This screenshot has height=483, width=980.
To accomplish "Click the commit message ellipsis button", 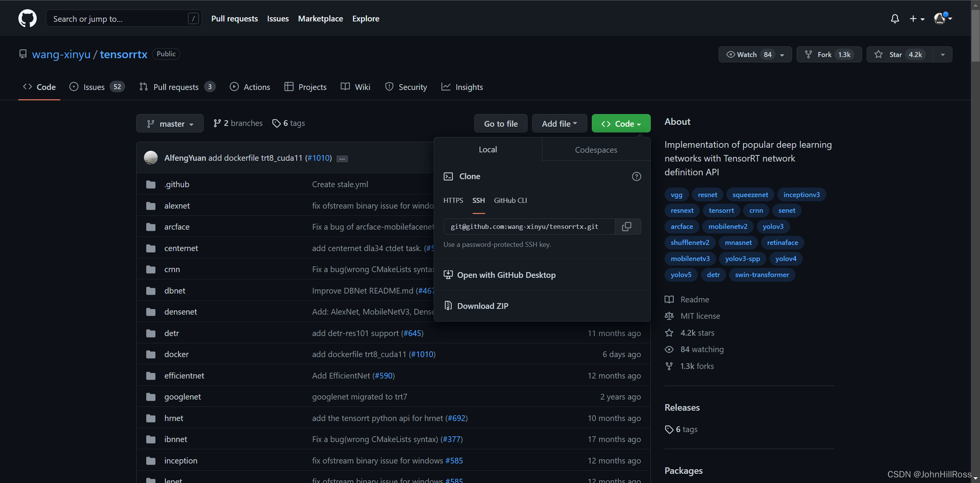I will [342, 159].
